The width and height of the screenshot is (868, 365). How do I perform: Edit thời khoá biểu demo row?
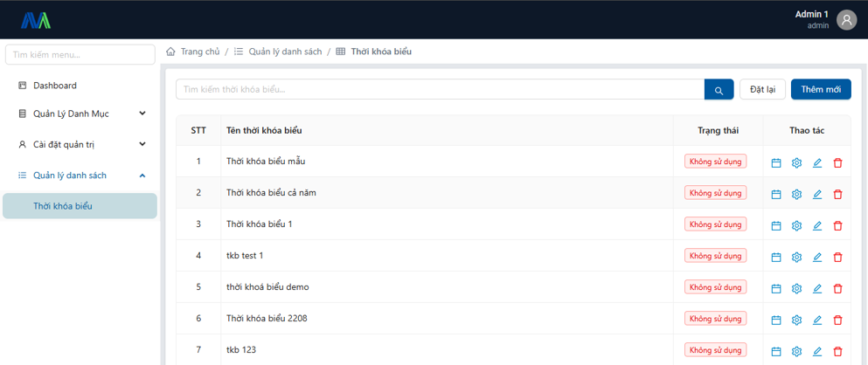tap(817, 289)
